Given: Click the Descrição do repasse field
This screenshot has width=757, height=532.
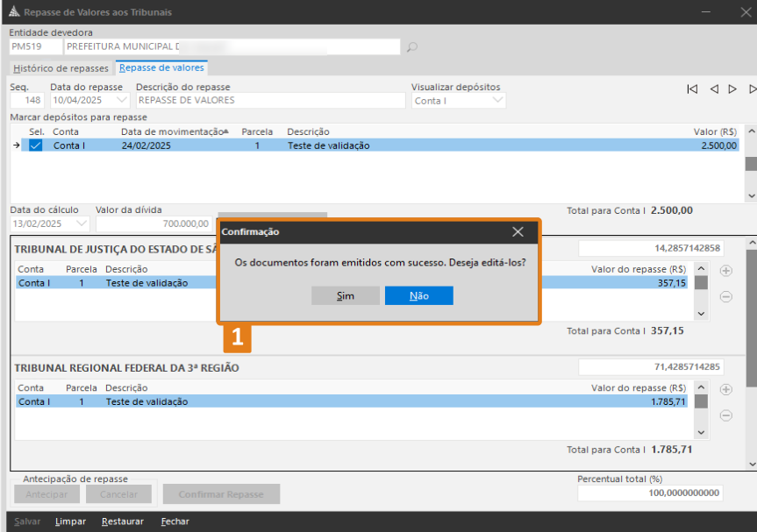Looking at the screenshot, I should coord(271,100).
